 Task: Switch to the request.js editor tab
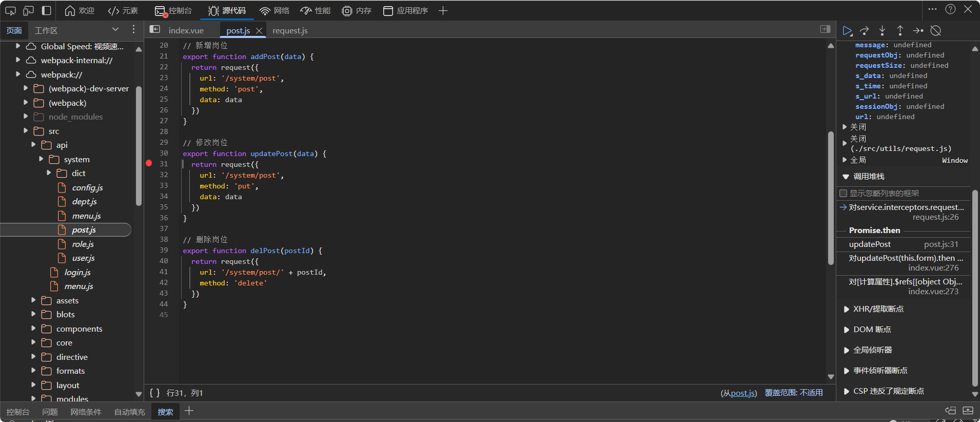(x=290, y=31)
